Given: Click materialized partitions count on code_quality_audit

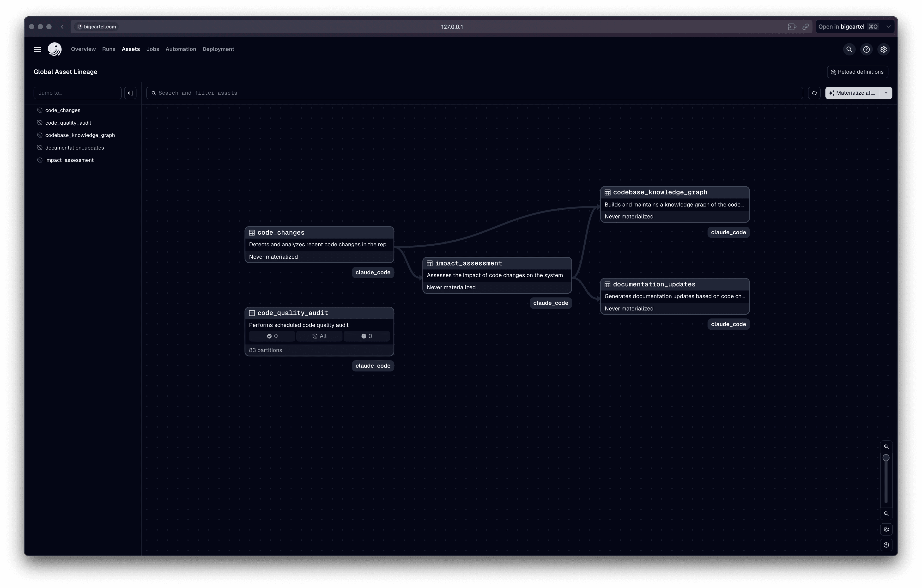Looking at the screenshot, I should click(272, 336).
